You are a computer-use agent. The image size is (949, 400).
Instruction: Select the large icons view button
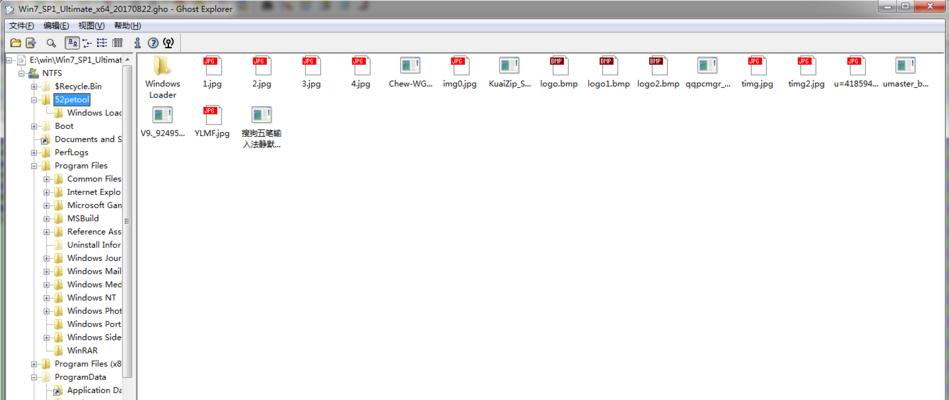click(x=72, y=43)
